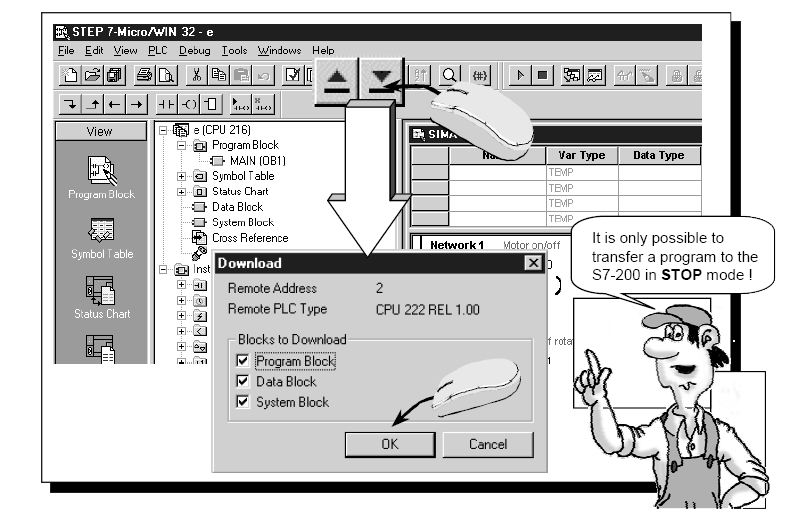Toggle the Data Block checkbox
Screen dimensions: 792x515
pyautogui.click(x=242, y=382)
